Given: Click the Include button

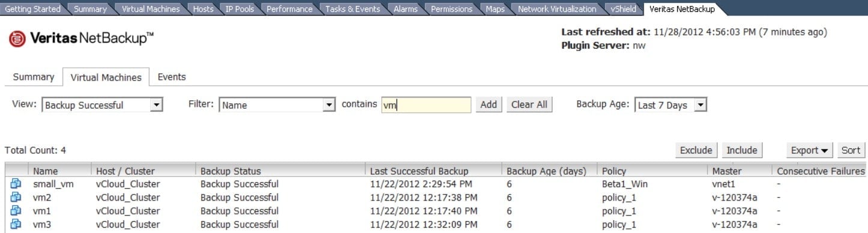Looking at the screenshot, I should tap(741, 150).
